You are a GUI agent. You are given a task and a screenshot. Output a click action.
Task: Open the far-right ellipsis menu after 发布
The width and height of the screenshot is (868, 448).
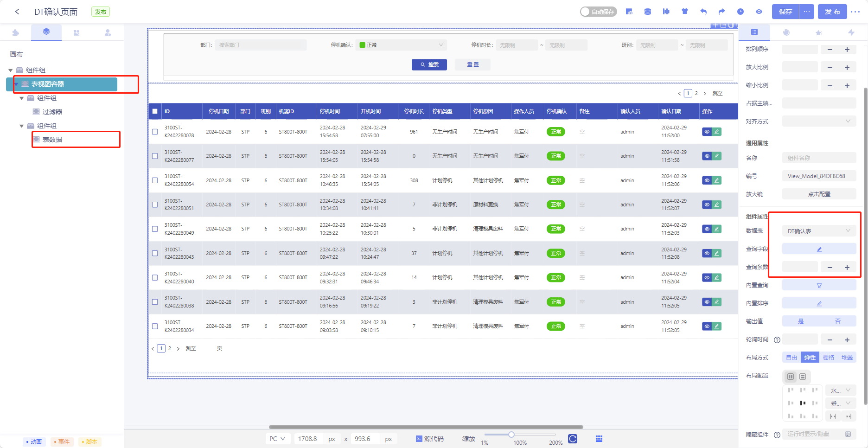[855, 12]
